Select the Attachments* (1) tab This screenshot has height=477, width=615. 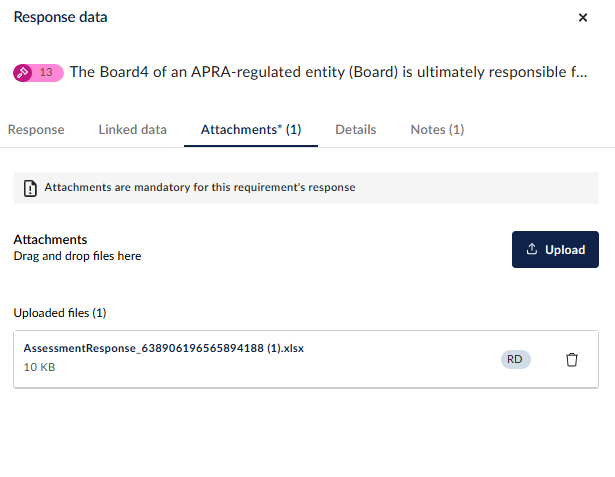251,130
